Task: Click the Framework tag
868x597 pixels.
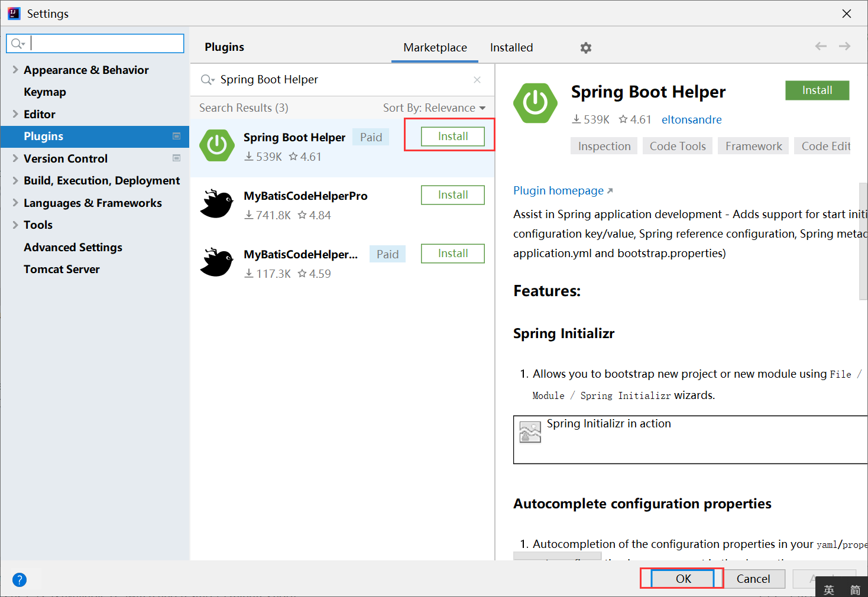Action: tap(754, 146)
